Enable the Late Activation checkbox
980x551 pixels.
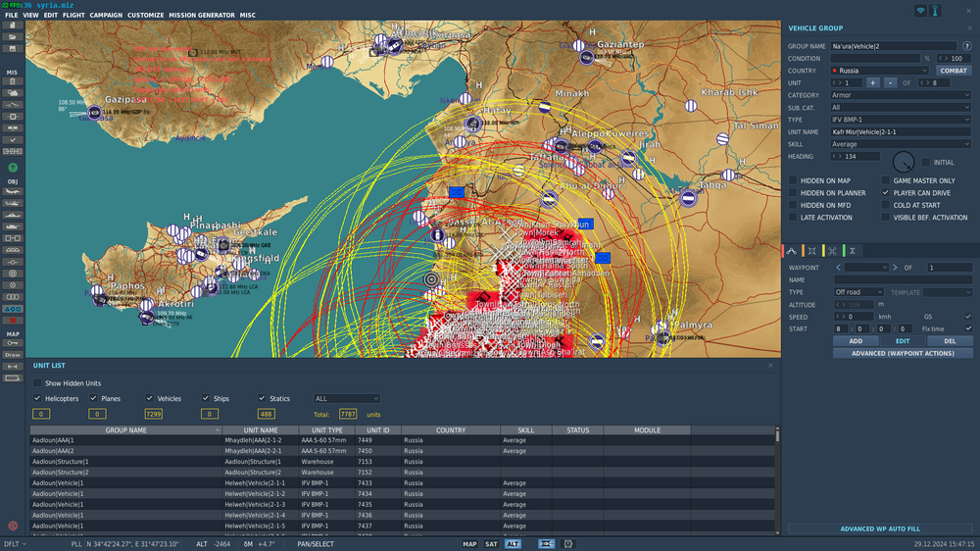click(793, 217)
